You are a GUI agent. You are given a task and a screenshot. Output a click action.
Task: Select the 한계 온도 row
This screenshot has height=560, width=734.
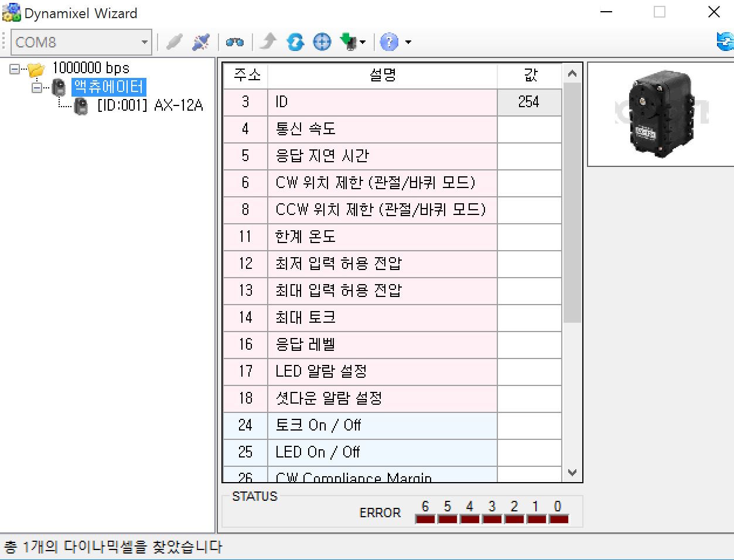coord(392,237)
